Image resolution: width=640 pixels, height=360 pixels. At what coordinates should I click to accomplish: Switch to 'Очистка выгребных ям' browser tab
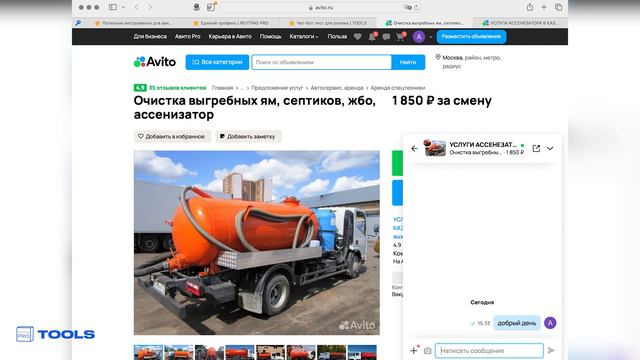424,23
